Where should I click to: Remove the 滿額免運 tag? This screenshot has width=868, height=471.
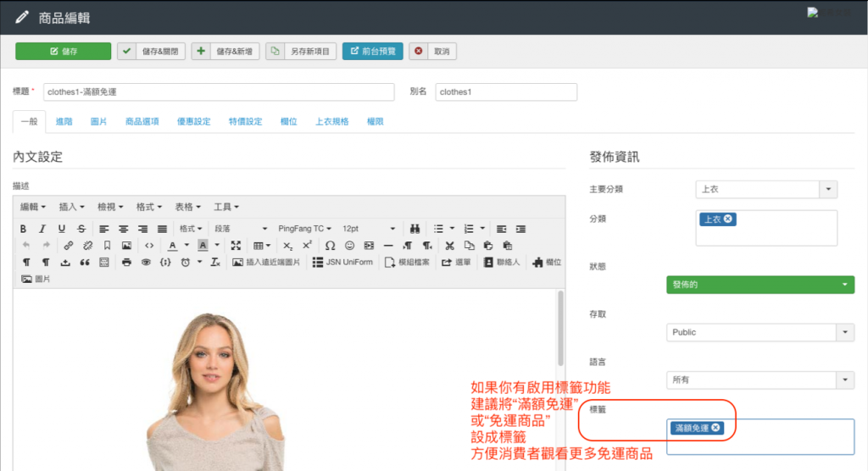(x=716, y=428)
